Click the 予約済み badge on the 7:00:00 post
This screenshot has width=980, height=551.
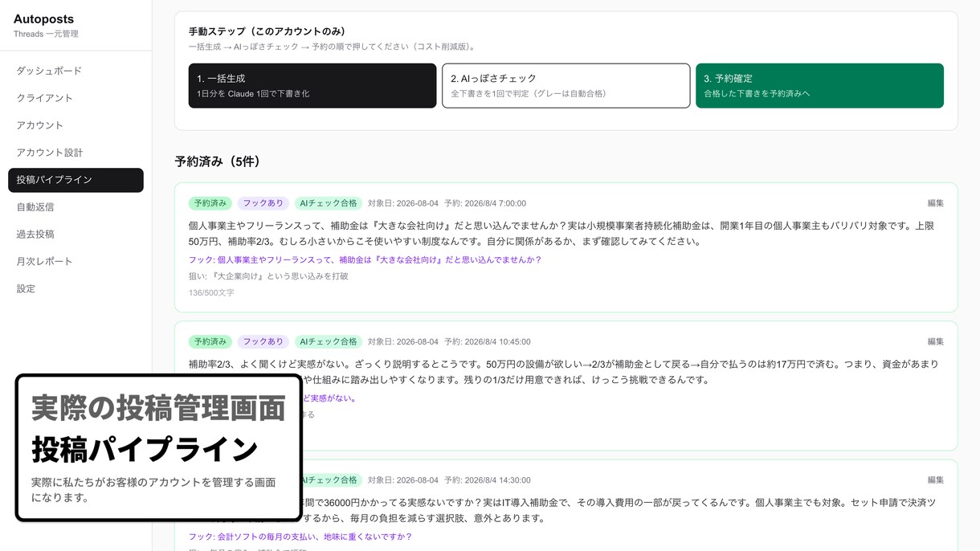210,203
